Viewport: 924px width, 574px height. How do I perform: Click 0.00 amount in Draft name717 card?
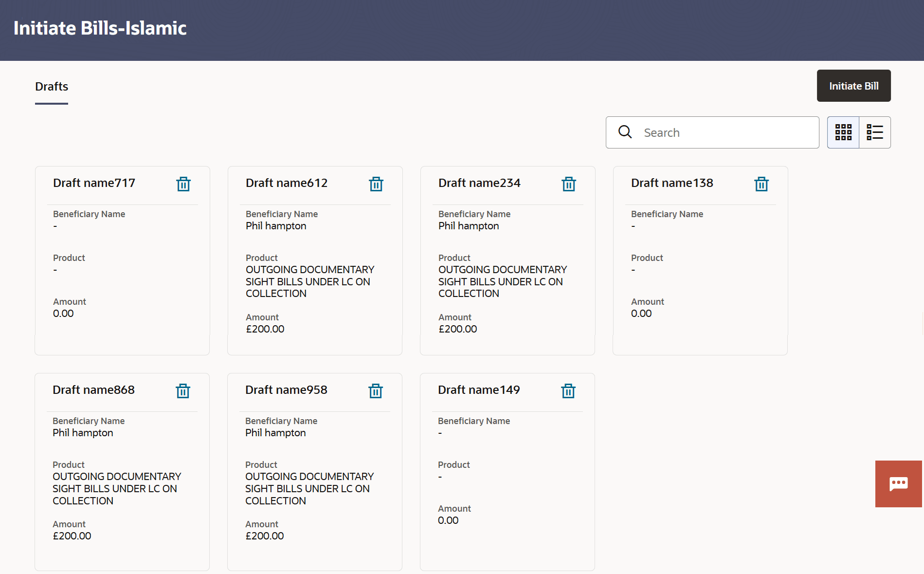click(63, 314)
